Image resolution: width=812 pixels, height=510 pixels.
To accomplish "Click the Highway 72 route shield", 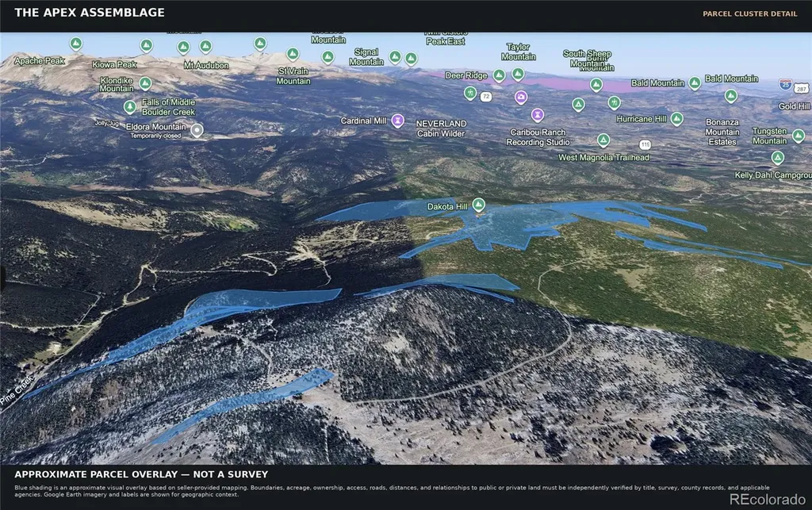I will (x=486, y=96).
